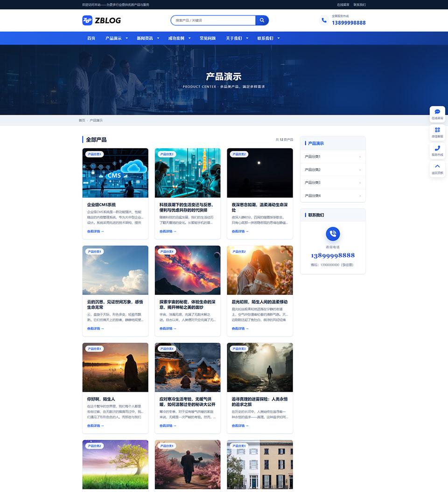
Task: Click the arrow on sidebar row 产品分类4
Action: [x=360, y=196]
